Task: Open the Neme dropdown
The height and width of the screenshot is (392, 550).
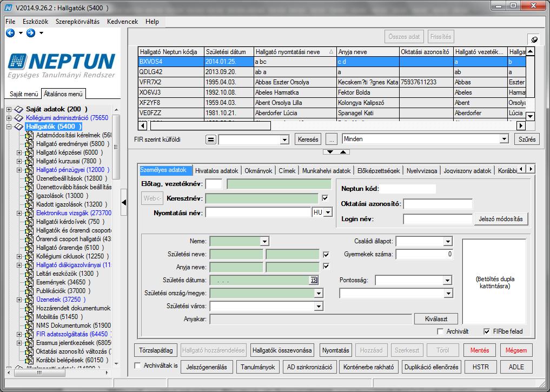Action: [264, 241]
